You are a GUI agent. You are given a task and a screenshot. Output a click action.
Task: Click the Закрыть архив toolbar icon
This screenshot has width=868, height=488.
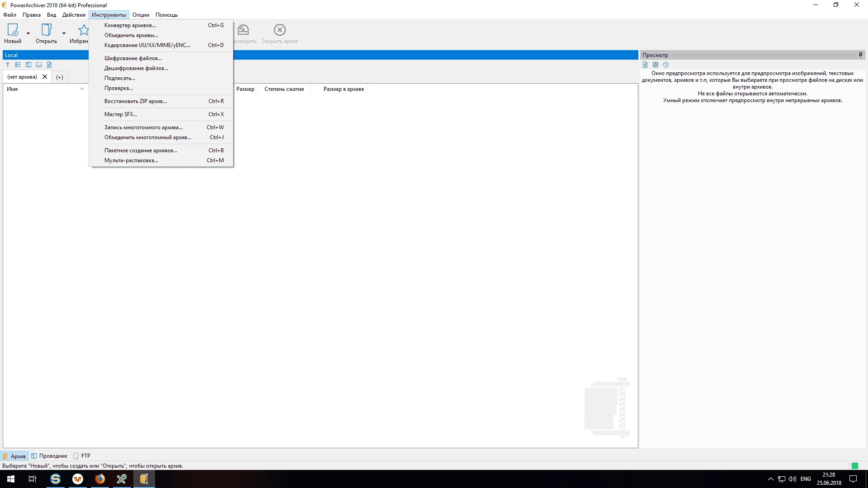(x=280, y=30)
